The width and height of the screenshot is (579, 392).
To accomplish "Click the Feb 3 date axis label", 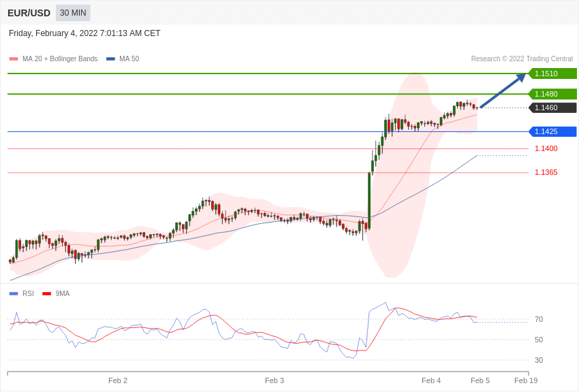I will 275,380.
